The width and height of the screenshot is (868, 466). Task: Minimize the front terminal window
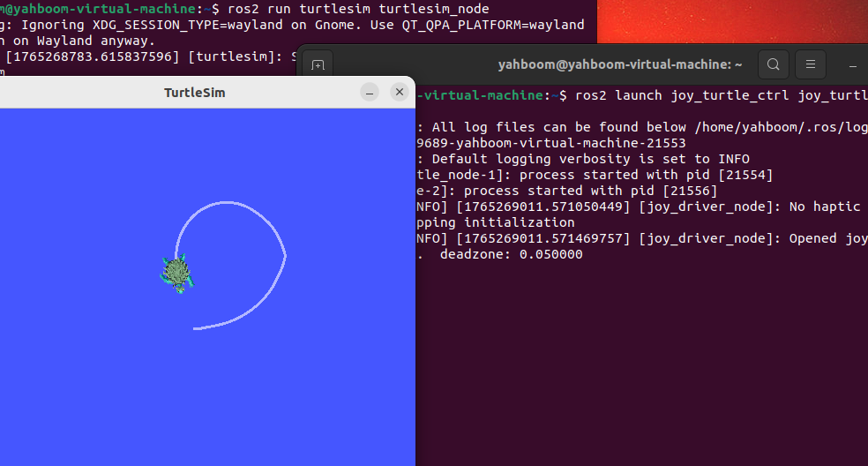pos(852,66)
